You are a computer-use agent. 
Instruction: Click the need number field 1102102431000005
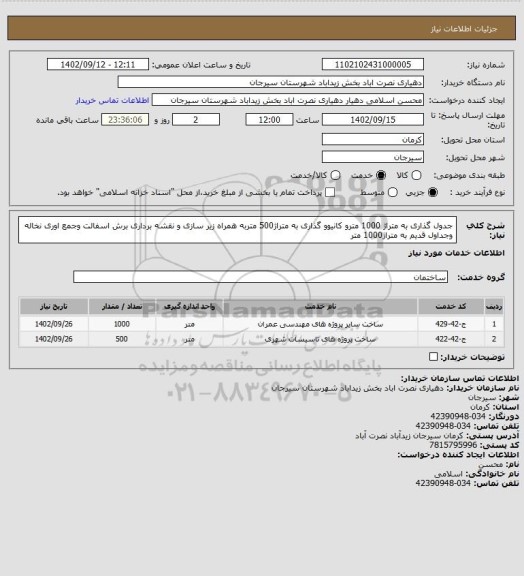pos(373,64)
